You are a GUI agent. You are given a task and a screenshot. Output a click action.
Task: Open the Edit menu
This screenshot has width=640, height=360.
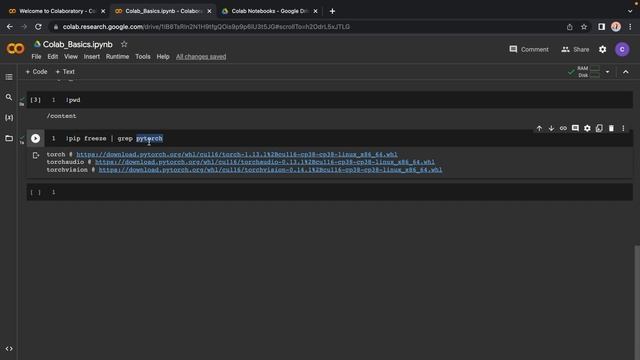[x=53, y=57]
